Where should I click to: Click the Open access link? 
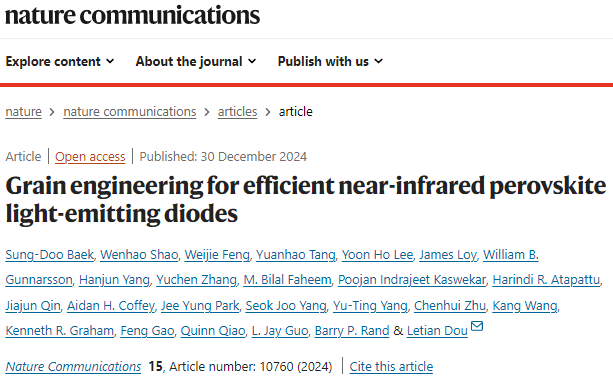coord(90,157)
